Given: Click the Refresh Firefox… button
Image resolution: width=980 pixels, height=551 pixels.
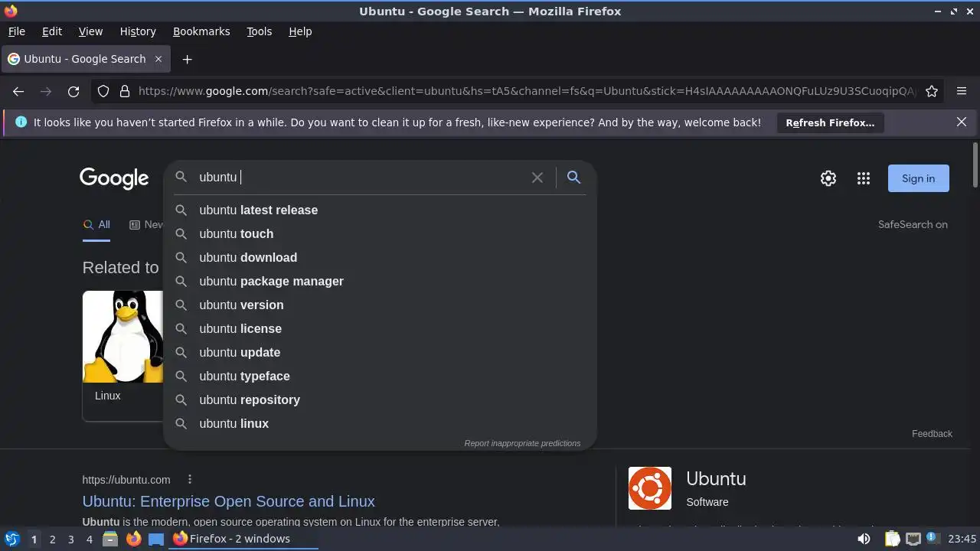Looking at the screenshot, I should click(x=830, y=122).
